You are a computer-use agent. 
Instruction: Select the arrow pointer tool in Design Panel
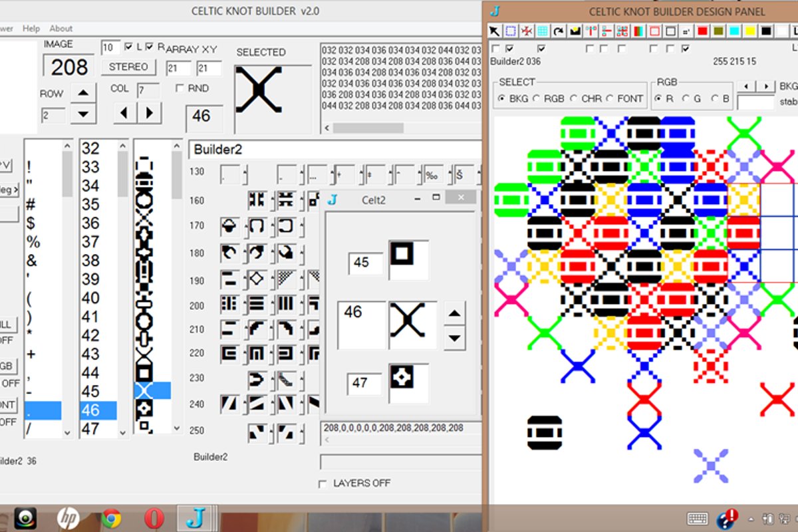click(495, 31)
